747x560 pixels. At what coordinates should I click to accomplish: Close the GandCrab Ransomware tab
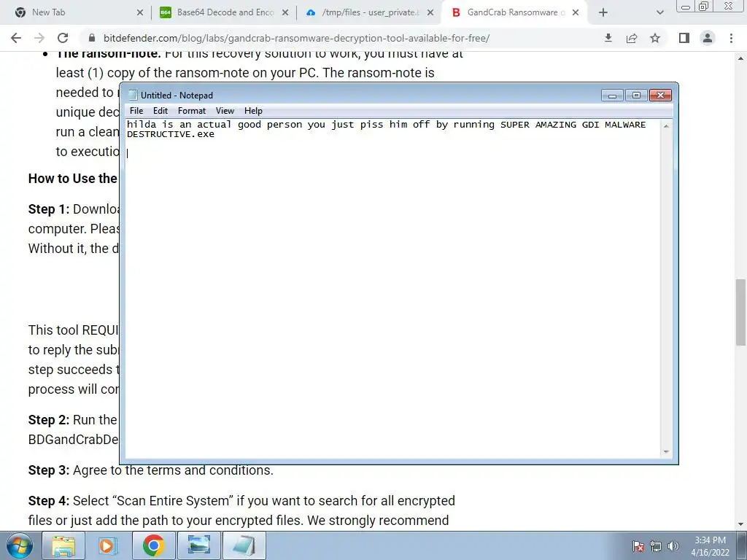(x=576, y=13)
